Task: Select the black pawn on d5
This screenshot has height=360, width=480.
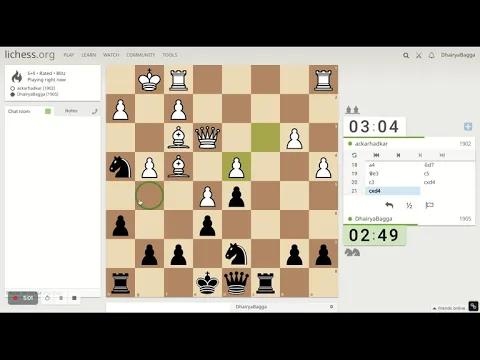Action: tap(236, 195)
